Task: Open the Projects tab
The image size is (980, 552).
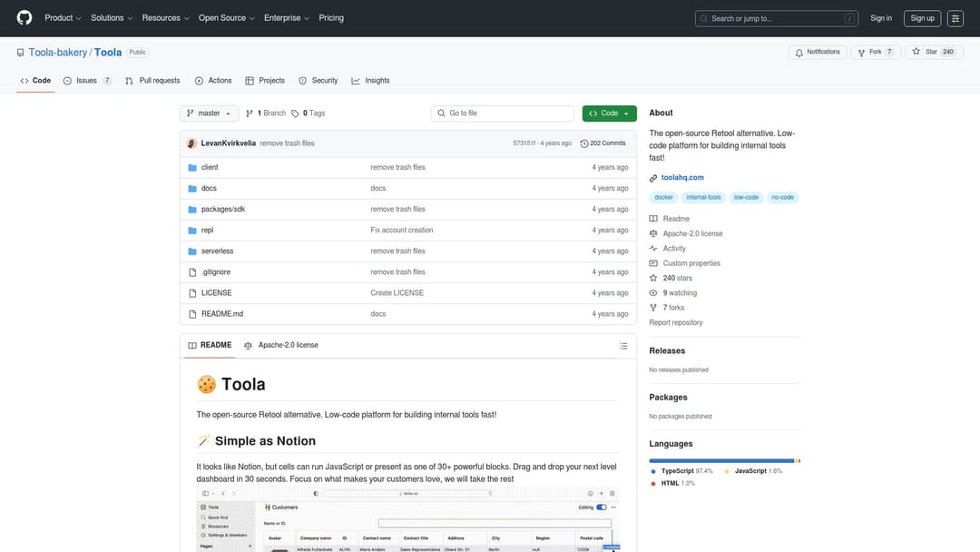Action: pos(265,81)
